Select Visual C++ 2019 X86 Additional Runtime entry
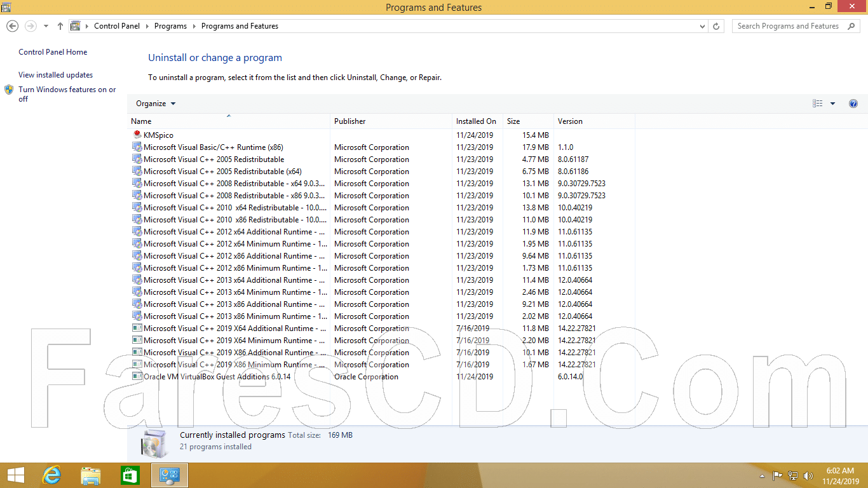This screenshot has height=488, width=868. point(235,353)
